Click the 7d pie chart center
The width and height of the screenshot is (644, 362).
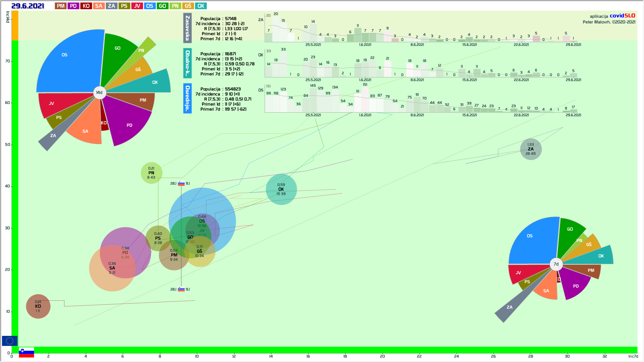(556, 264)
